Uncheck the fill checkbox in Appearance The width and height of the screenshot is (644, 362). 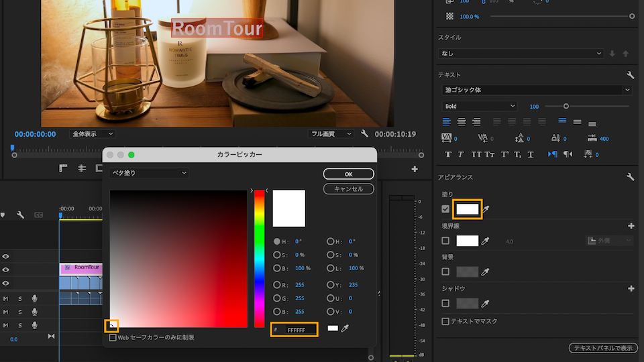pyautogui.click(x=445, y=209)
